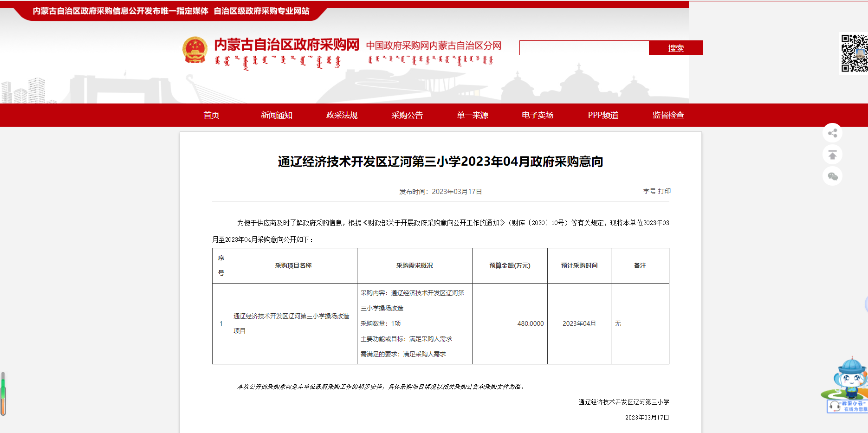This screenshot has height=433, width=868.
Task: Click the 字号 font size link
Action: click(649, 191)
